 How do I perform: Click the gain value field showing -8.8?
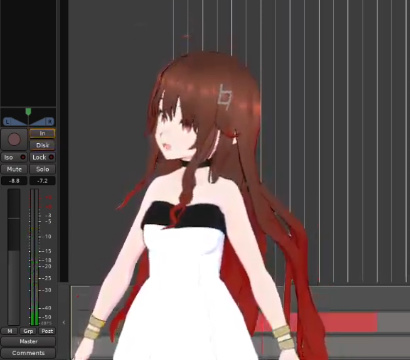[14, 181]
